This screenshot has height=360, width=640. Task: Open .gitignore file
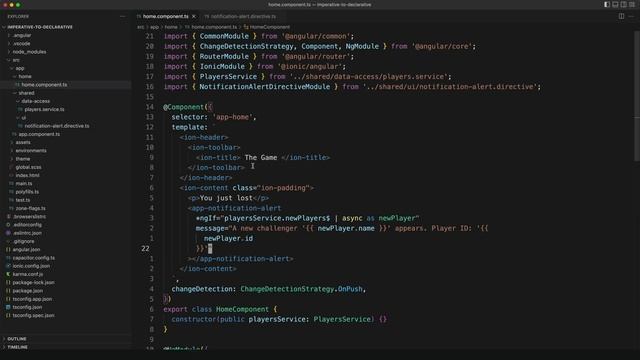(24, 241)
